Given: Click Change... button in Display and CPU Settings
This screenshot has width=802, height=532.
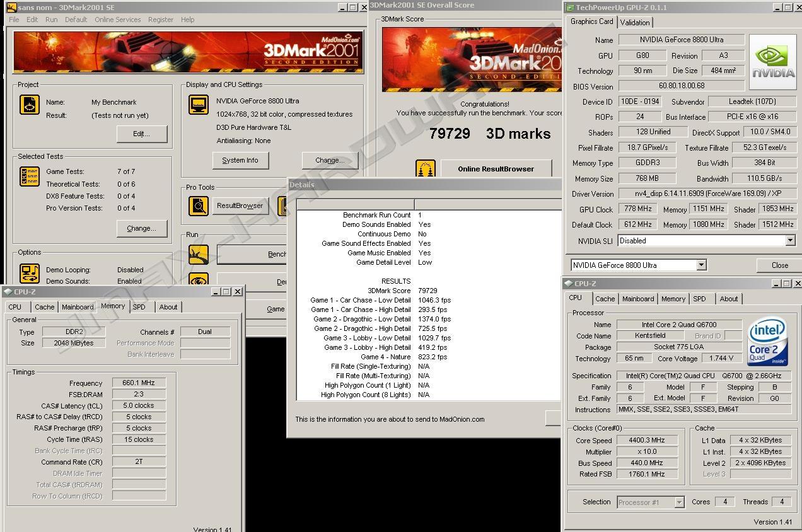Looking at the screenshot, I should coord(330,160).
